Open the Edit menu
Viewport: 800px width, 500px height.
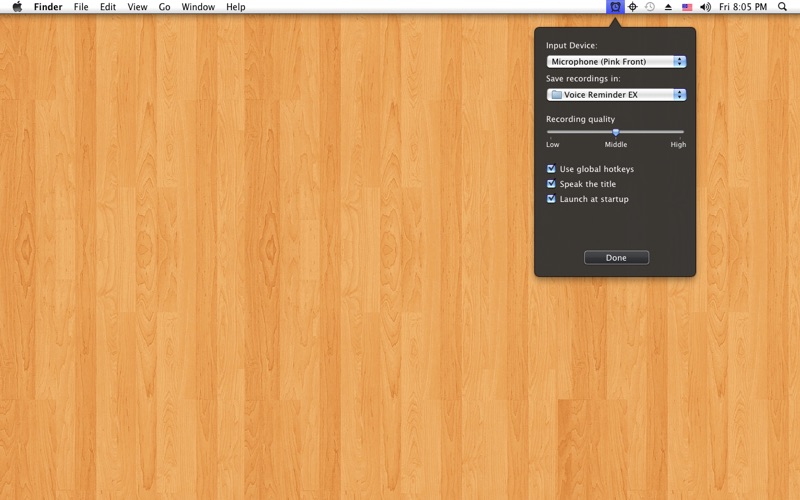tap(108, 7)
